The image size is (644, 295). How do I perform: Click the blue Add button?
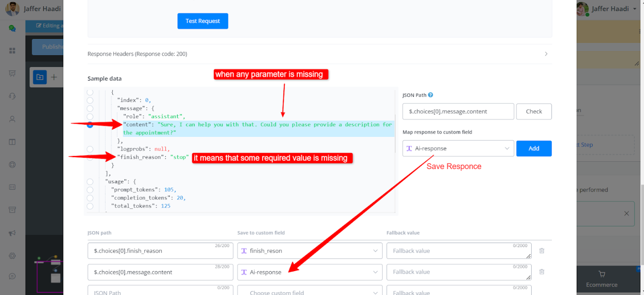(x=533, y=149)
